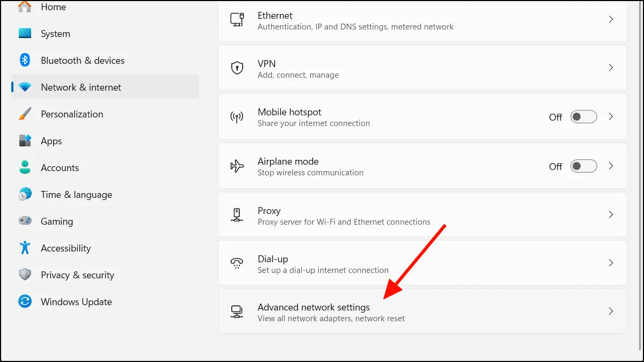
Task: Click the Gaming controller icon
Action: 25,221
